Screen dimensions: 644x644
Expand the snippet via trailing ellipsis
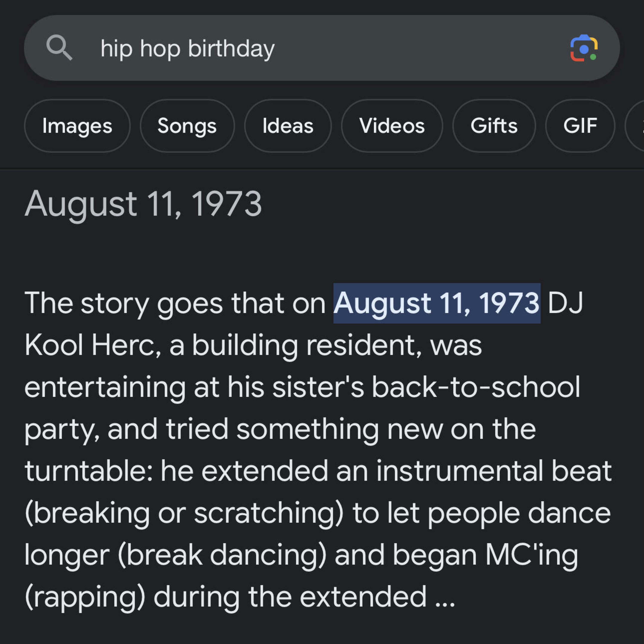445,597
